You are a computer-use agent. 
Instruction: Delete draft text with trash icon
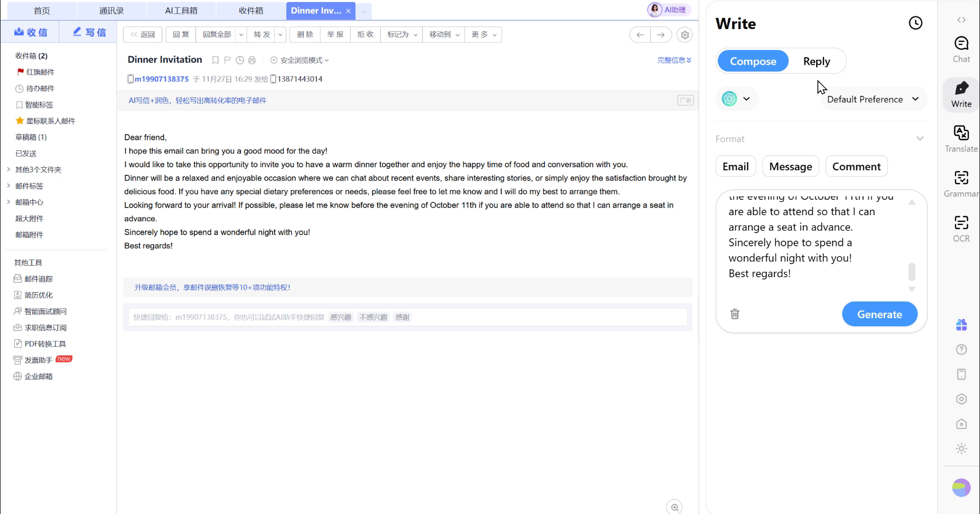point(734,314)
